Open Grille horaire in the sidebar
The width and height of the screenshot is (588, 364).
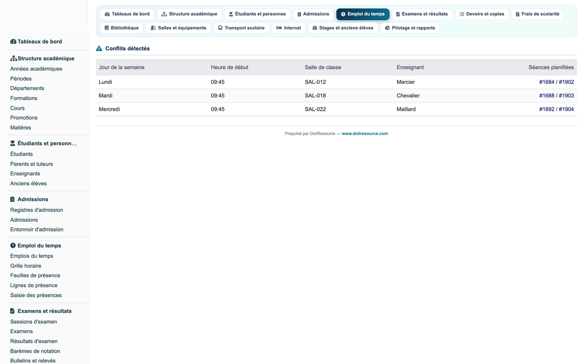pos(26,266)
